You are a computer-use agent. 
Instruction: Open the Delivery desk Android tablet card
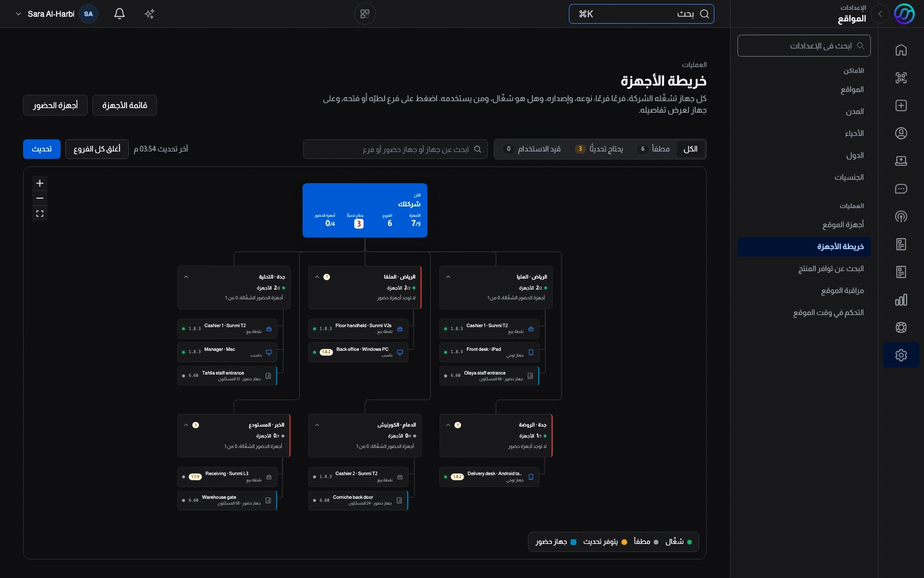[x=489, y=477]
